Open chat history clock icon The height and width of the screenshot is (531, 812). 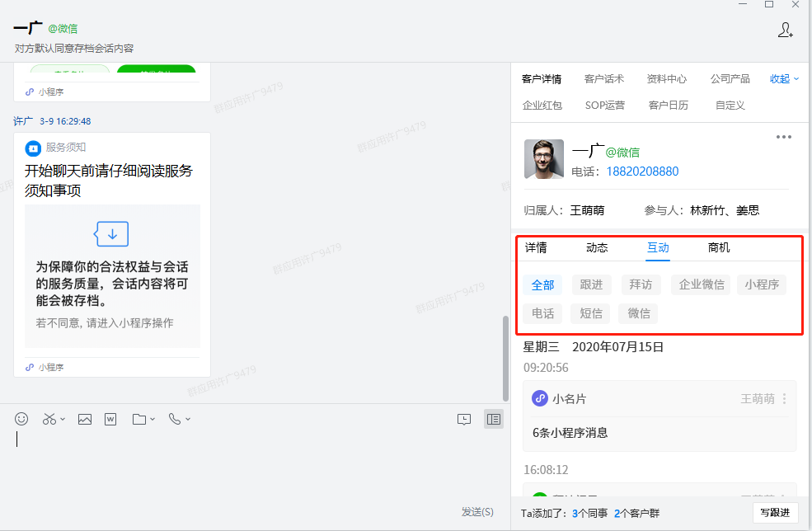464,419
